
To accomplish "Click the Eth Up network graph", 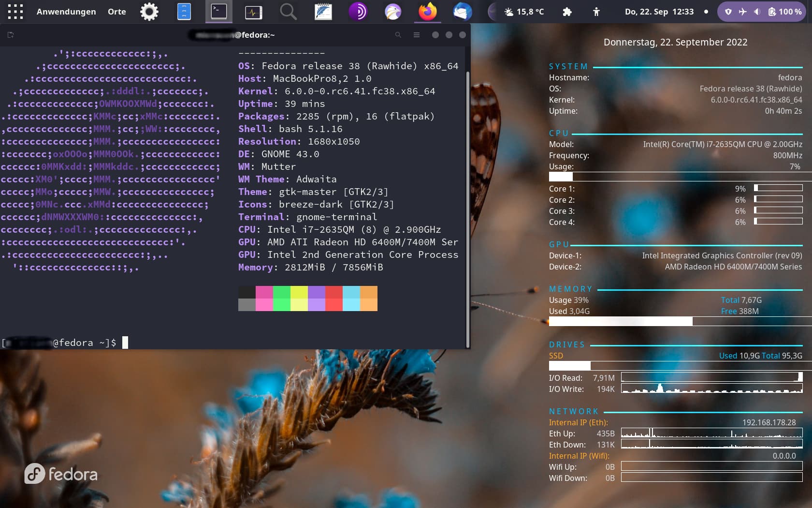I will click(711, 433).
